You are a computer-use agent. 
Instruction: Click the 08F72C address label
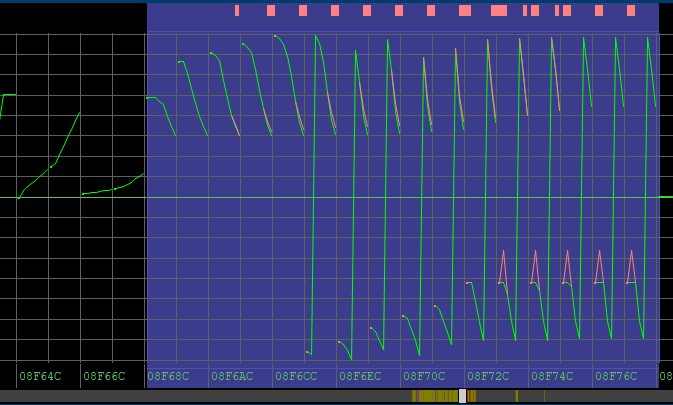click(488, 376)
